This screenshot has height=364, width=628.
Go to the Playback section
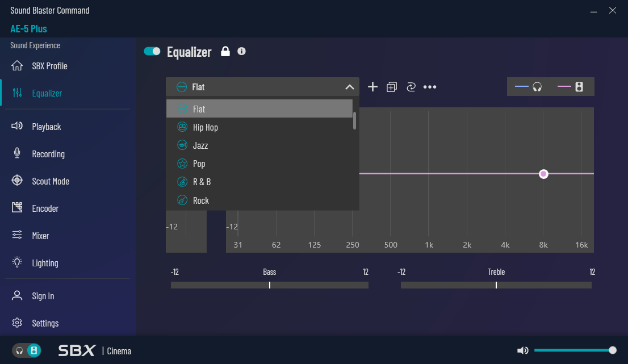coord(46,127)
